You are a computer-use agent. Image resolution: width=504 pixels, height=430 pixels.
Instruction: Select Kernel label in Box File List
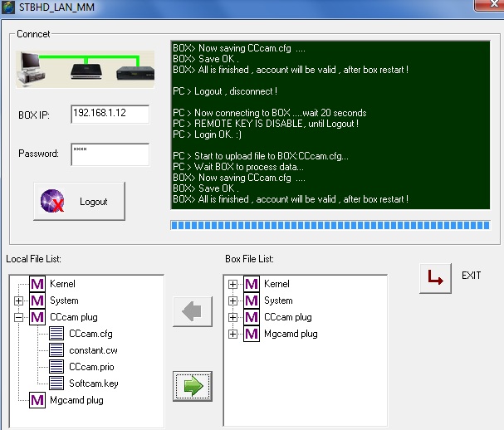(276, 284)
